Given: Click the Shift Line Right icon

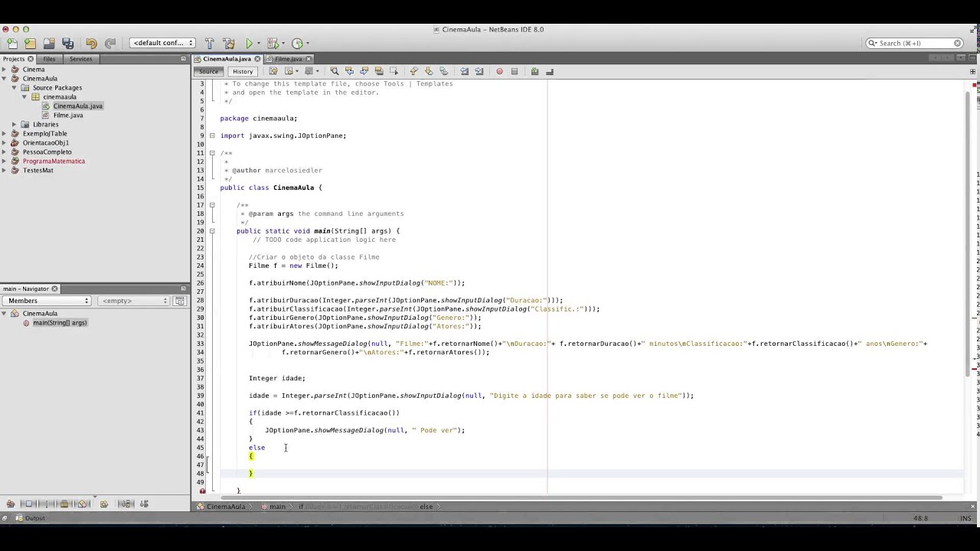Looking at the screenshot, I should click(x=479, y=71).
